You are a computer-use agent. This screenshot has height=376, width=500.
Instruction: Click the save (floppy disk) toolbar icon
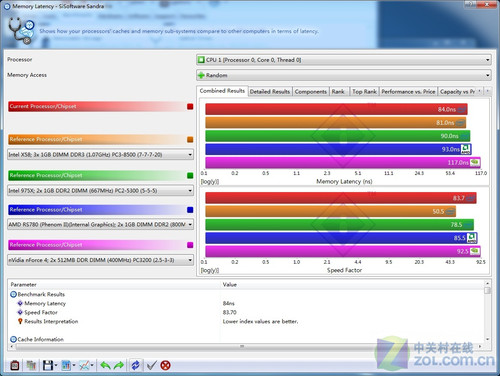[x=48, y=365]
